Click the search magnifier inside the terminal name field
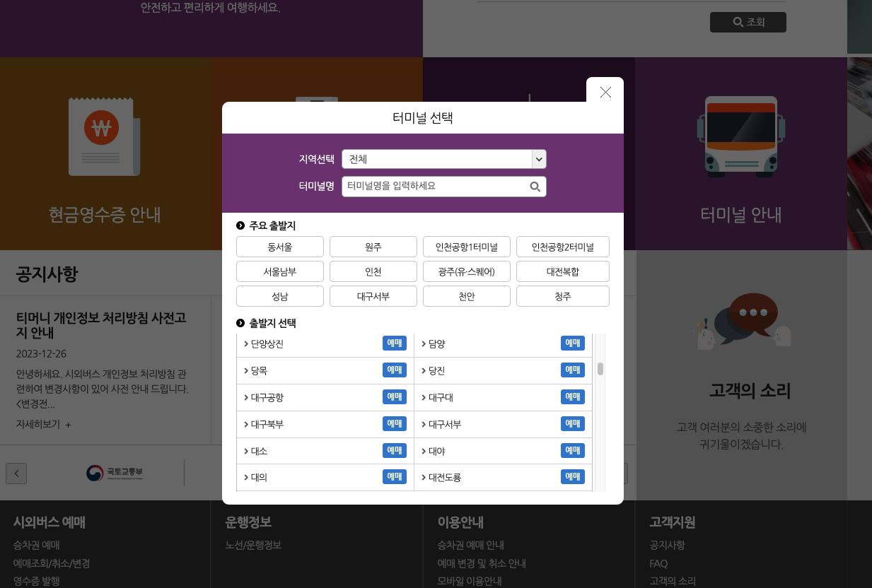872x588 pixels. (535, 186)
